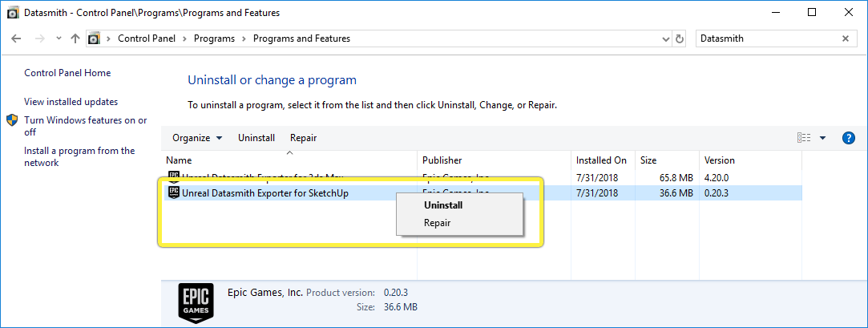Refresh the Programs and Features view

click(680, 38)
